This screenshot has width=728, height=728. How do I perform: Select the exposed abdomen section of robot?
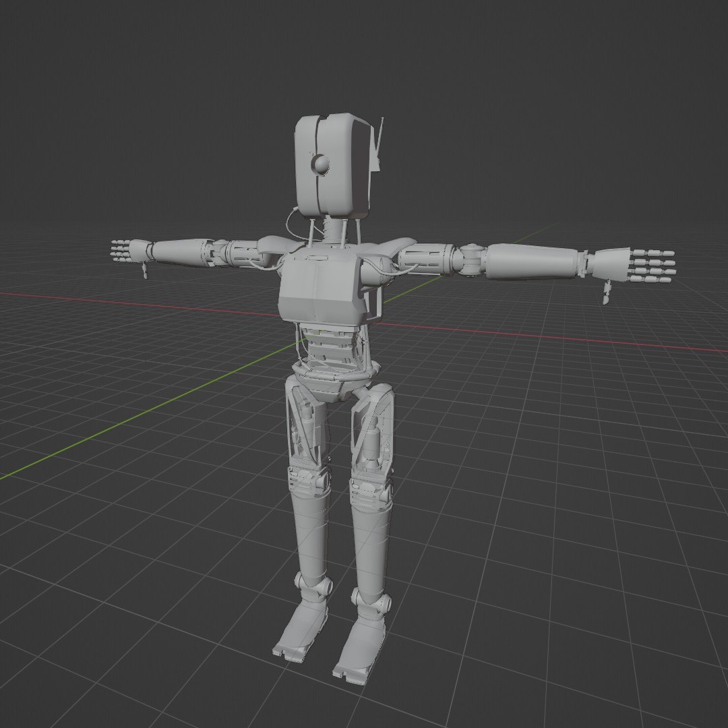pos(332,346)
